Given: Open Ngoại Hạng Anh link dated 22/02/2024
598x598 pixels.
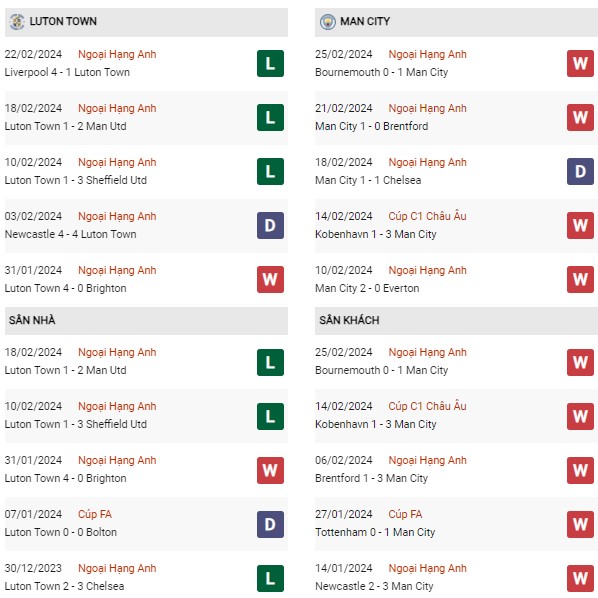Looking at the screenshot, I should pyautogui.click(x=117, y=55).
